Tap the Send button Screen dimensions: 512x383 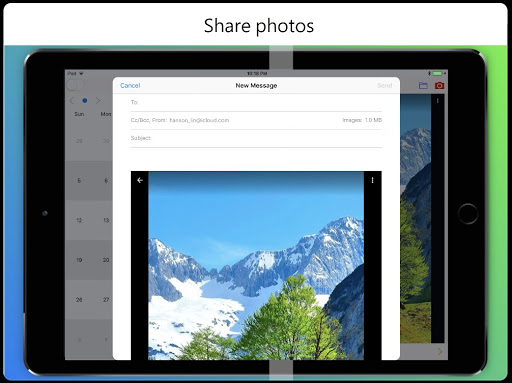384,86
